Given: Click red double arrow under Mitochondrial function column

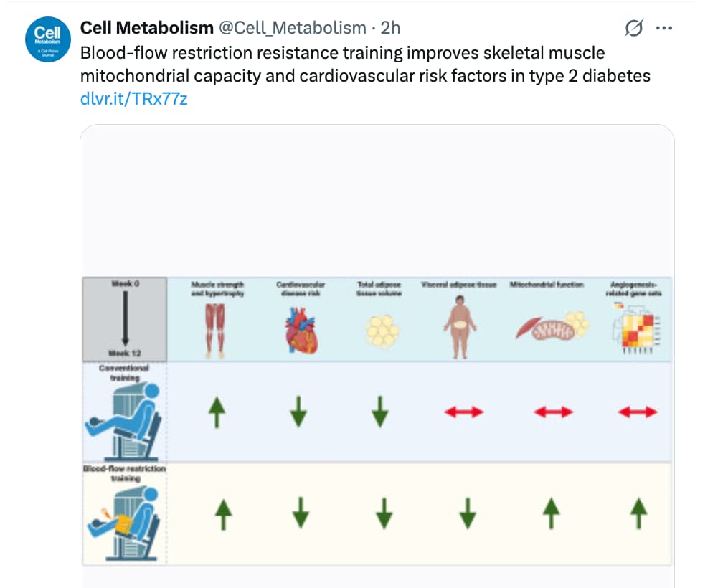Looking at the screenshot, I should click(554, 412).
